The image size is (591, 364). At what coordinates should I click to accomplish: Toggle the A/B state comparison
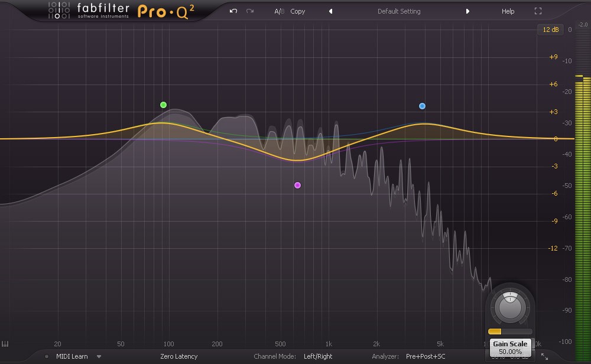click(x=280, y=11)
